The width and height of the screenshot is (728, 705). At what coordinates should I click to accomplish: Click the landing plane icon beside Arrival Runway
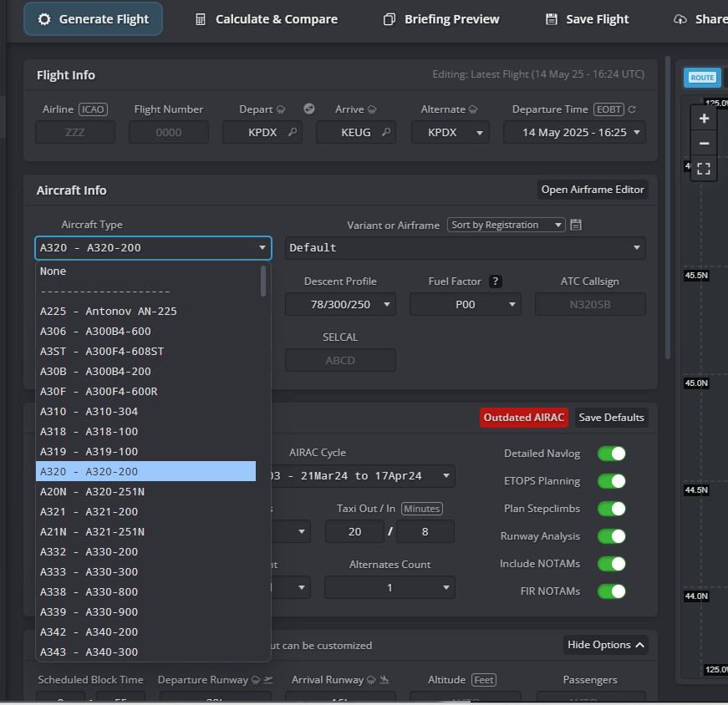(384, 680)
